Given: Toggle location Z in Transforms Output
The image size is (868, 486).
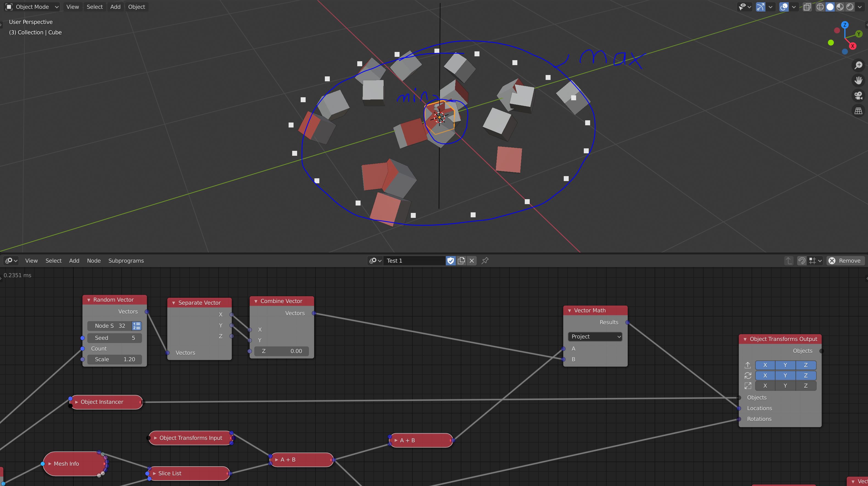Looking at the screenshot, I should click(x=806, y=365).
